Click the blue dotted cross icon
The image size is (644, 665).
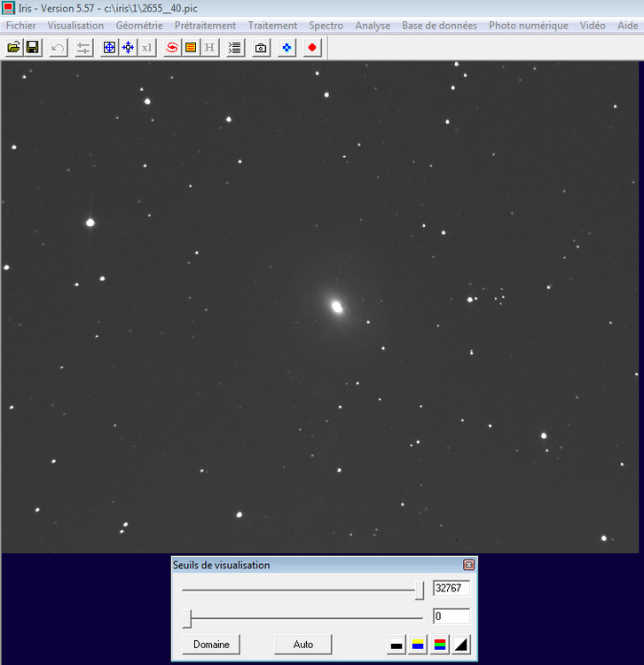[x=287, y=48]
